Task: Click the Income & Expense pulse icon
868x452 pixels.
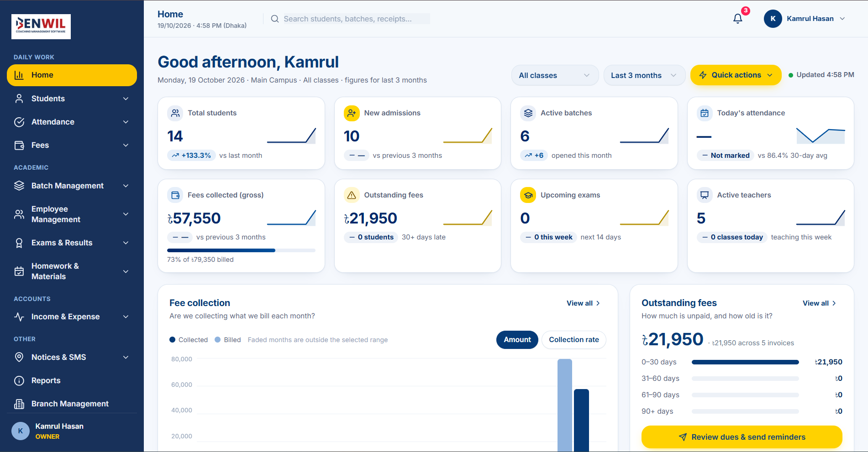Action: [x=19, y=317]
